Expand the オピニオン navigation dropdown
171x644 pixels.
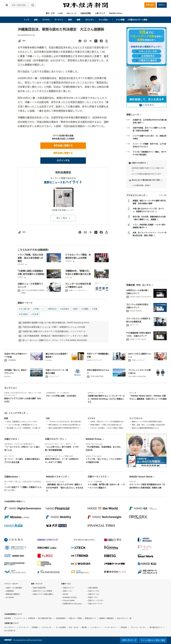(91, 19)
